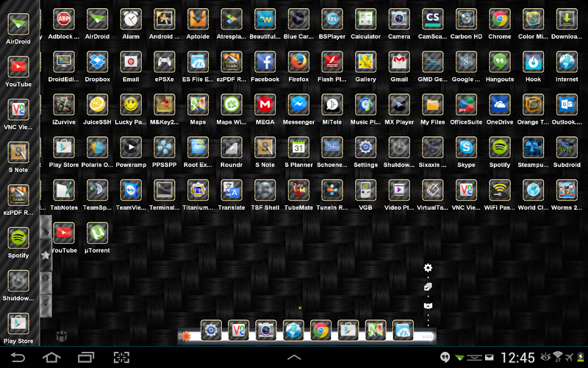The image size is (588, 368).
Task: Tap the Android back navigation button
Action: 18,357
